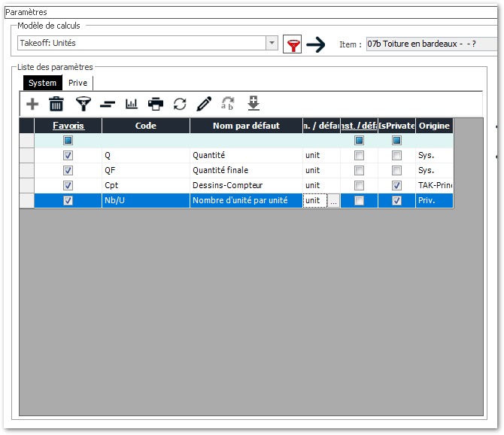Viewport: 504px width, 435px height.
Task: Open the Takeoff: Unités model dropdown
Action: click(272, 44)
